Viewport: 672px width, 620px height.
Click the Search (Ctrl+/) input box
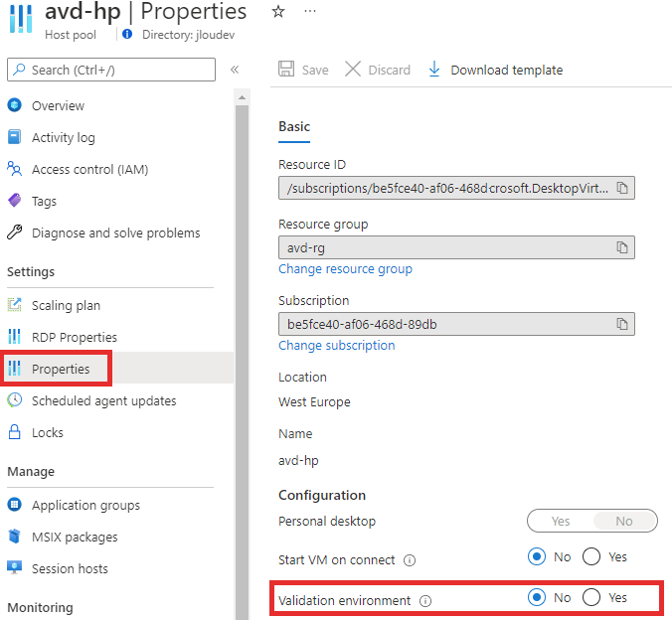pos(111,70)
